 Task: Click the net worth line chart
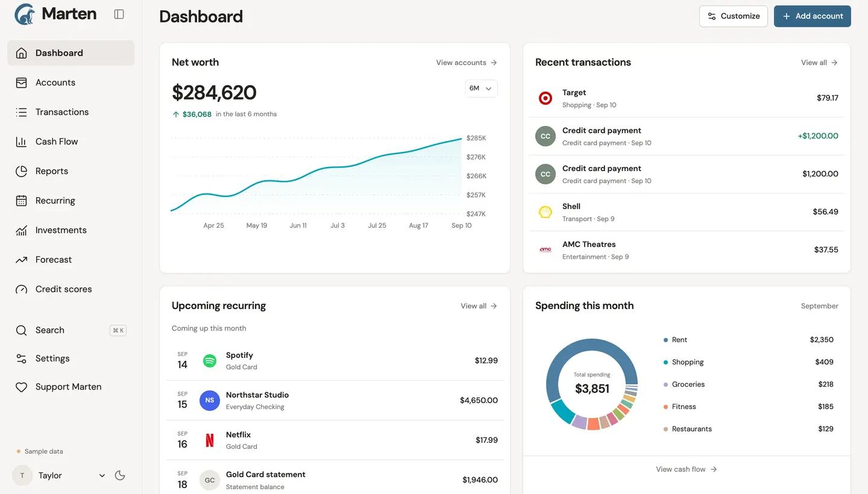click(x=316, y=177)
